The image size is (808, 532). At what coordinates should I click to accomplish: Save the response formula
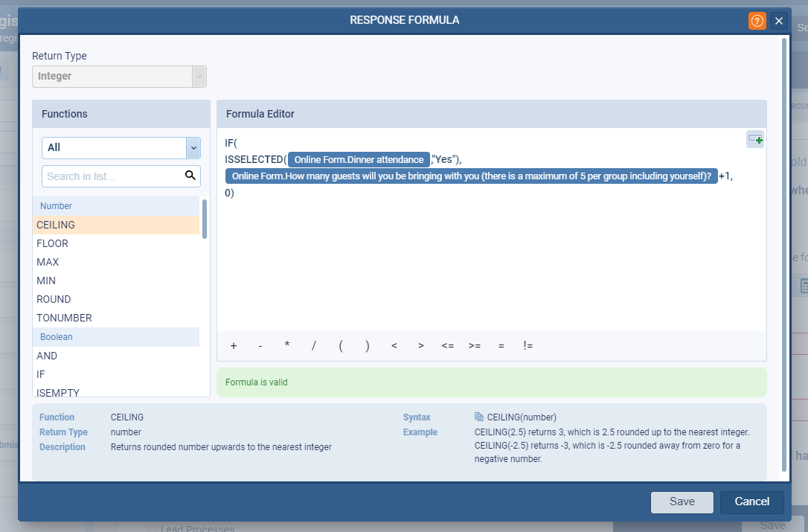[682, 502]
